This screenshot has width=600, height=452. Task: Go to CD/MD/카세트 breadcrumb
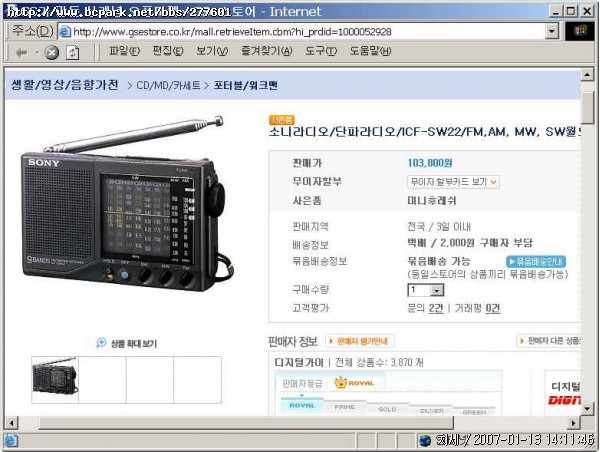click(168, 85)
